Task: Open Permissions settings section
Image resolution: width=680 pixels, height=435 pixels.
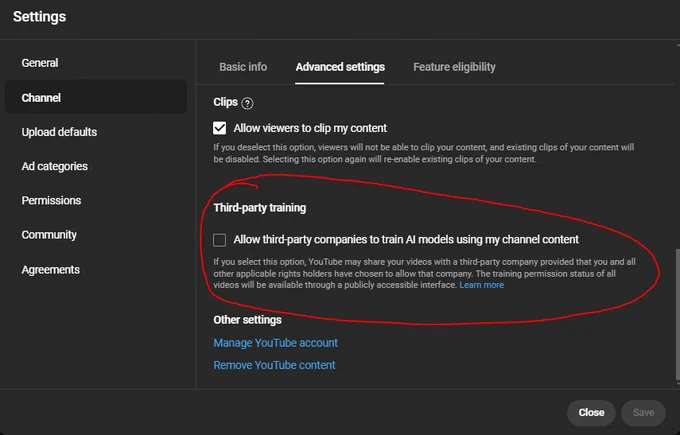Action: 51,200
